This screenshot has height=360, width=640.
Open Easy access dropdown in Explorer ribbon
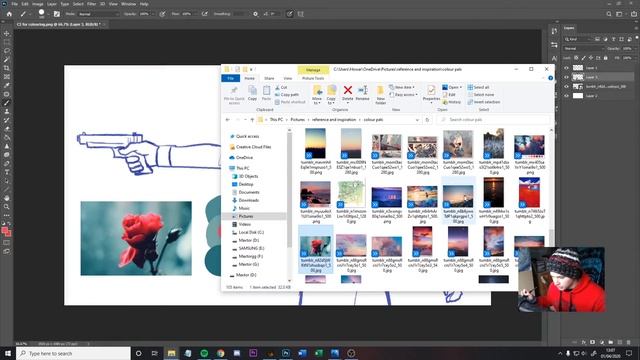point(403,95)
